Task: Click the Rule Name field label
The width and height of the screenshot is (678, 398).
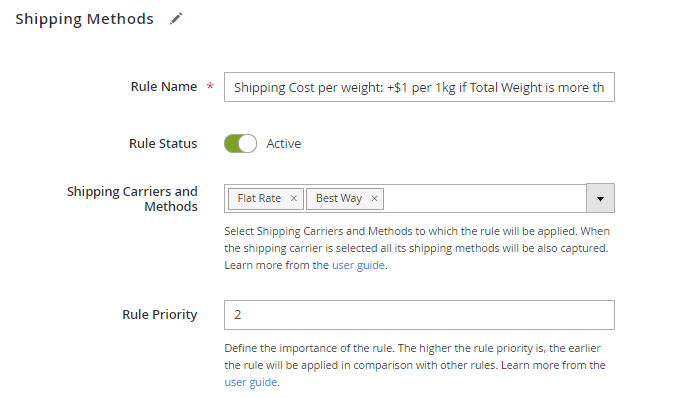Action: [164, 87]
